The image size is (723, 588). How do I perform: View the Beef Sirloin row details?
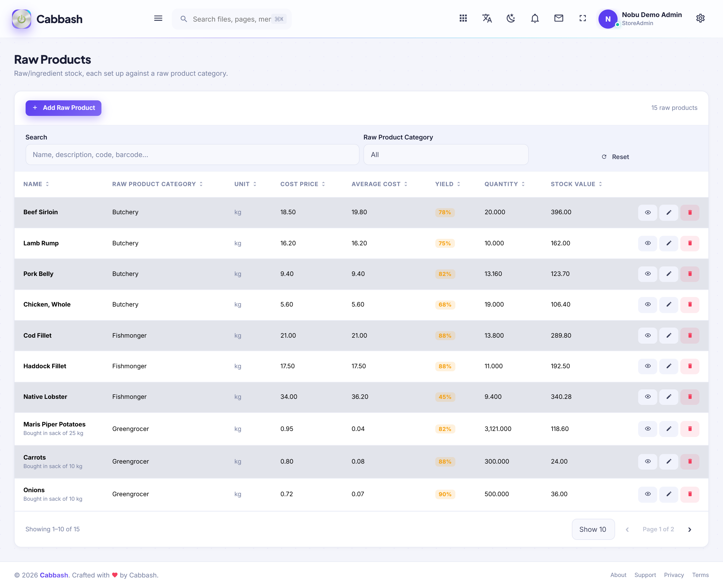point(647,212)
